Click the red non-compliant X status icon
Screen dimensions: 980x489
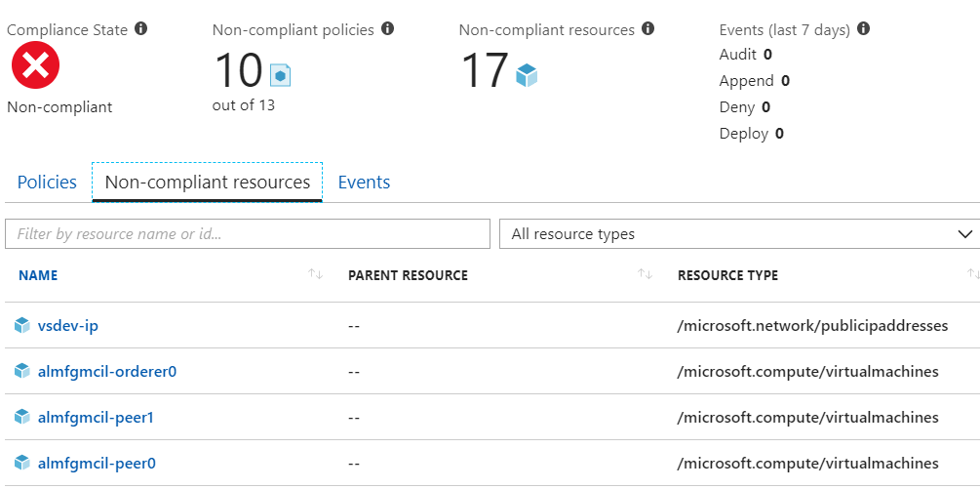coord(36,66)
